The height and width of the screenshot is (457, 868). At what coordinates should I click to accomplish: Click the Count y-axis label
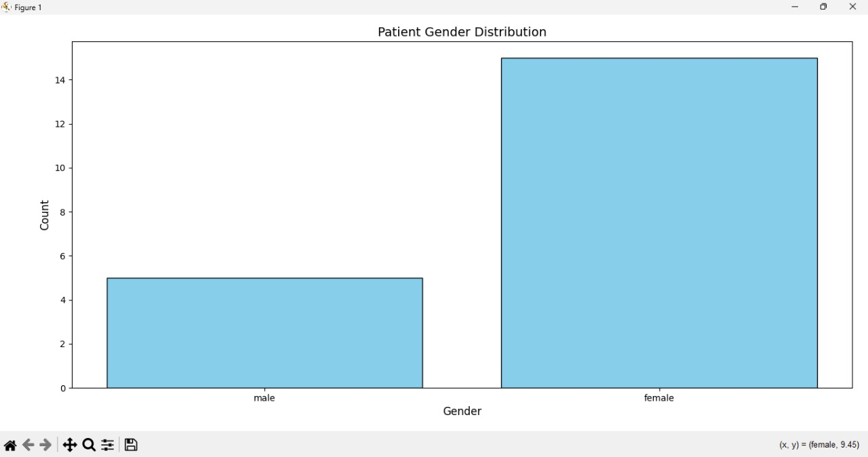(45, 215)
